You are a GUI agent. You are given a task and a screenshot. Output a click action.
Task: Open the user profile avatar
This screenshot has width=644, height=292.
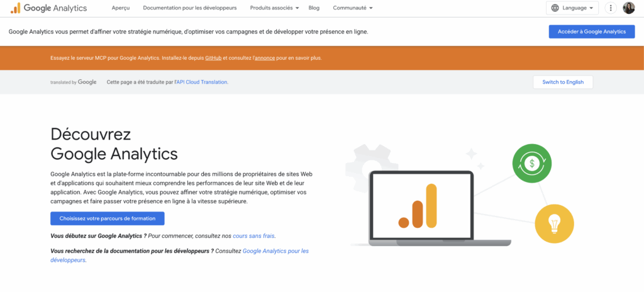pyautogui.click(x=629, y=8)
